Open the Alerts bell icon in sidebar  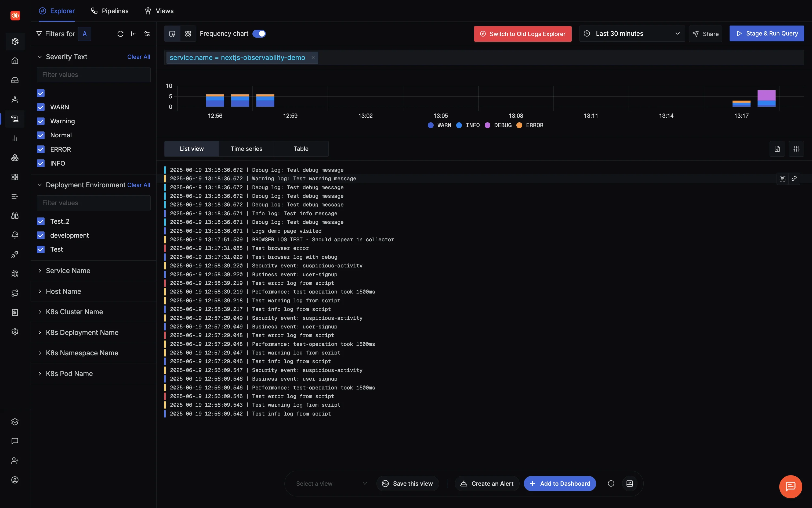(15, 235)
